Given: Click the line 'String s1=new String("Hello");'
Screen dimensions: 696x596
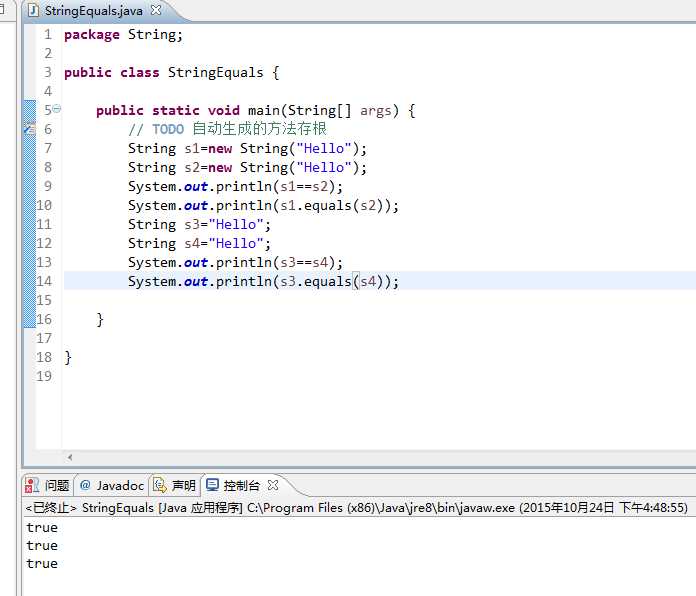Looking at the screenshot, I should [x=248, y=149].
